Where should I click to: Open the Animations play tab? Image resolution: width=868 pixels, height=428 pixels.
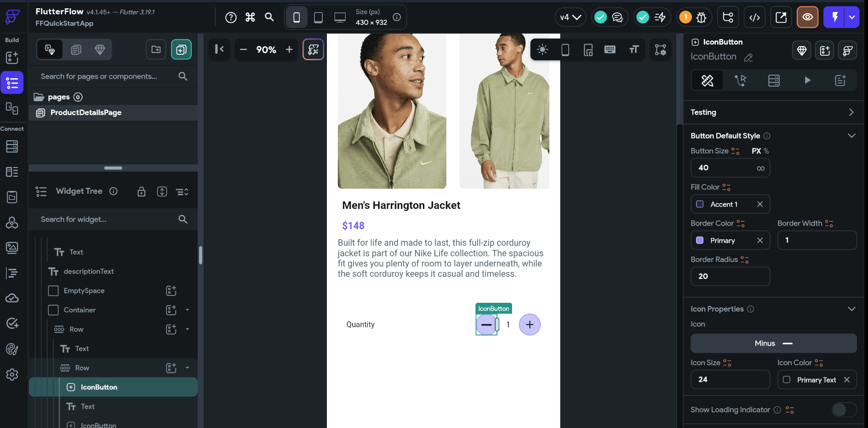[x=807, y=81]
